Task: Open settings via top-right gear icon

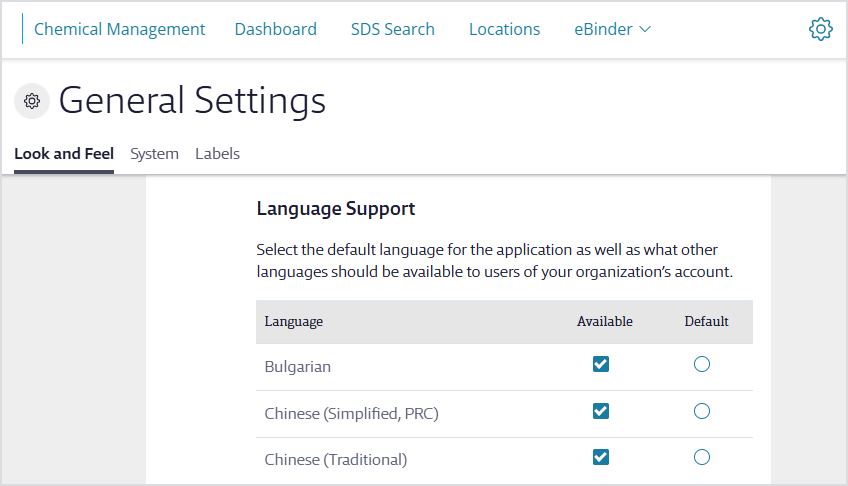Action: click(820, 29)
